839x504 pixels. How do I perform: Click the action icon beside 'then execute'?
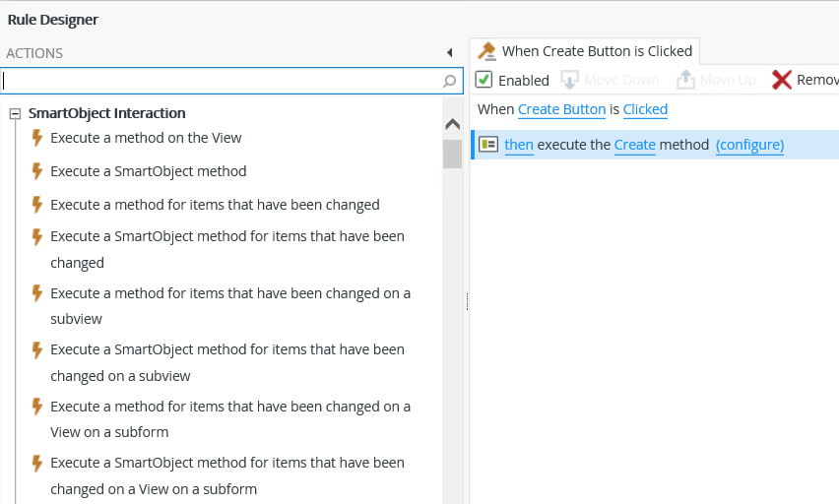coord(488,145)
